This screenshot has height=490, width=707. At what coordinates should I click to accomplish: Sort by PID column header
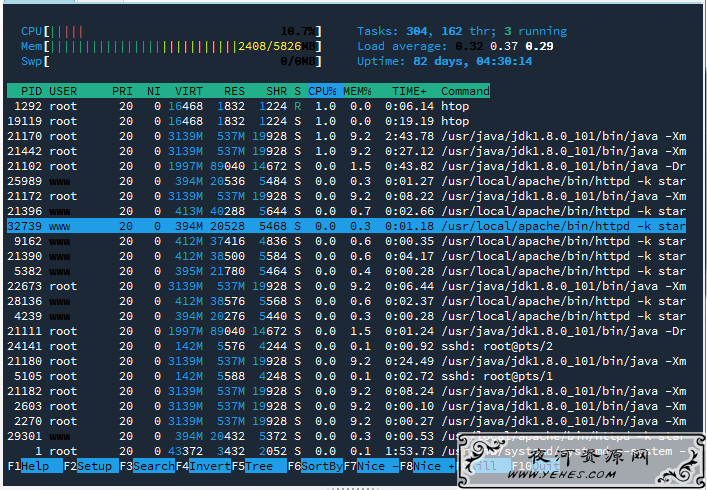[x=31, y=91]
